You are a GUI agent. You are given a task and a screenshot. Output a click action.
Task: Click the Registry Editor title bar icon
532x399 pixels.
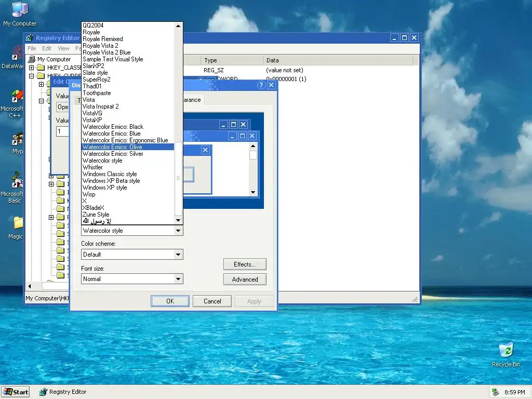click(x=30, y=37)
